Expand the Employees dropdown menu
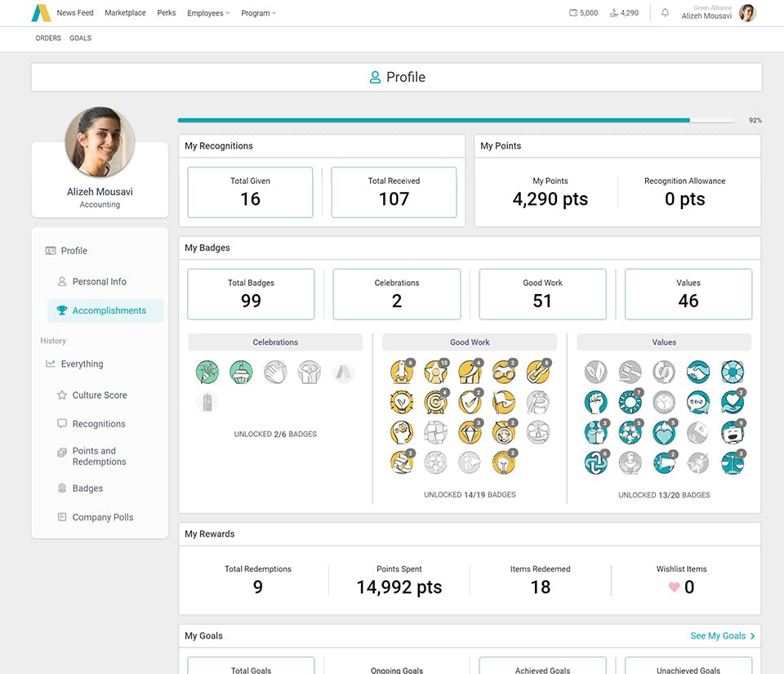The width and height of the screenshot is (784, 674). [x=208, y=13]
